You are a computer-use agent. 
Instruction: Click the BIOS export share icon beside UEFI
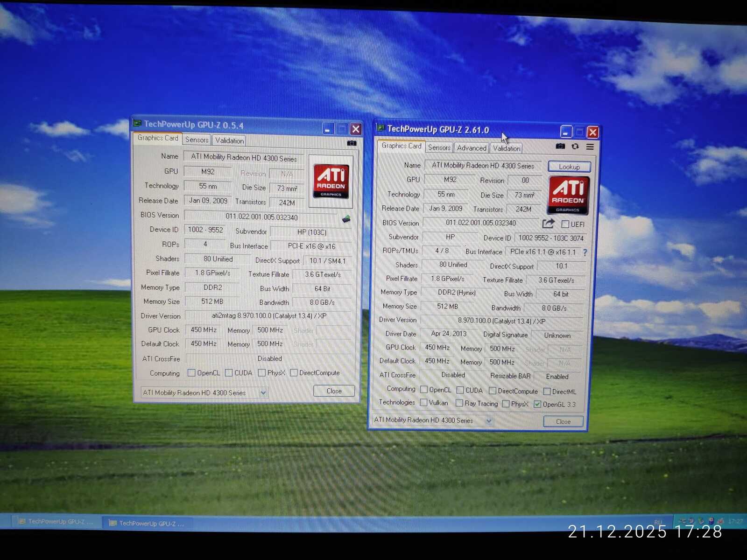(549, 224)
